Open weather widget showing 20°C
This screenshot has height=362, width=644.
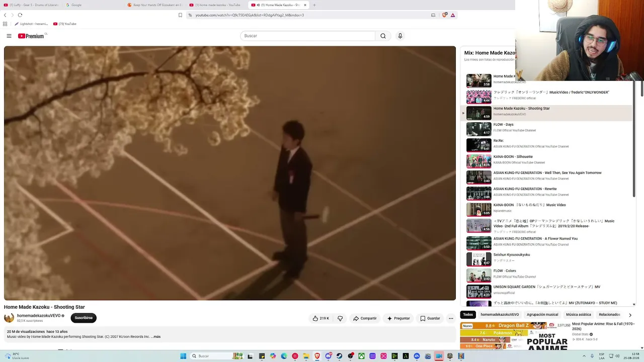16,356
